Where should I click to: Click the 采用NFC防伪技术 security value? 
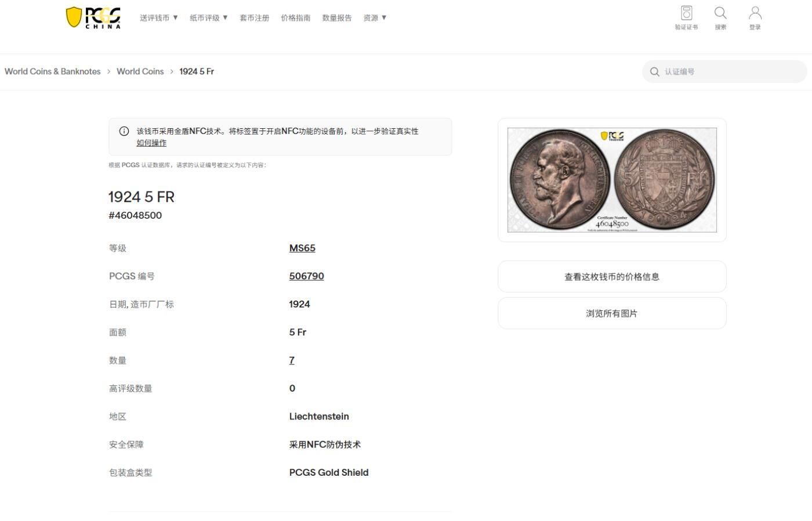[x=325, y=444]
